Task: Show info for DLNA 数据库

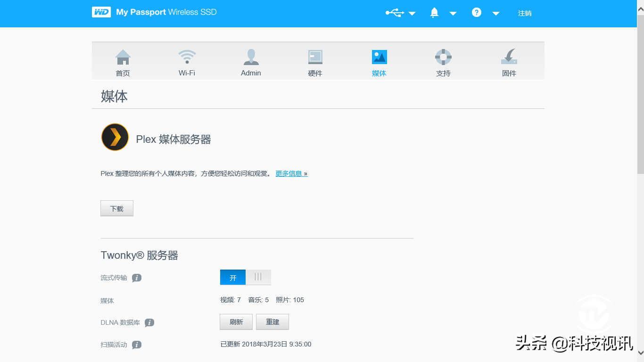Action: click(x=149, y=323)
